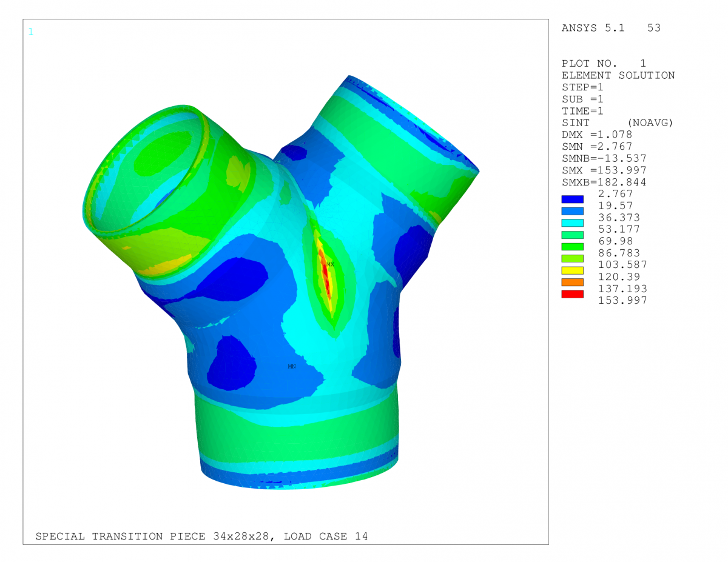Click the "(NOAVG)" text
Image resolution: width=728 pixels, height=562 pixels.
pyautogui.click(x=650, y=122)
